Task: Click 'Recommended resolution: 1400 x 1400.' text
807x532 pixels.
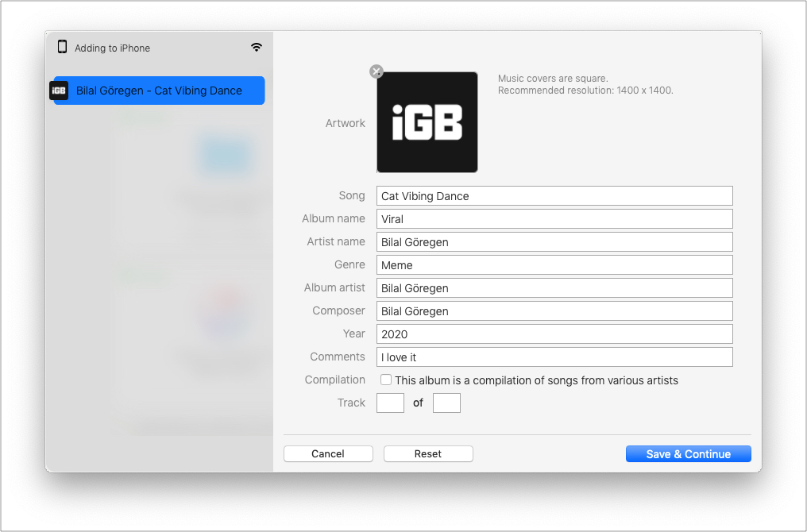Action: click(x=585, y=91)
